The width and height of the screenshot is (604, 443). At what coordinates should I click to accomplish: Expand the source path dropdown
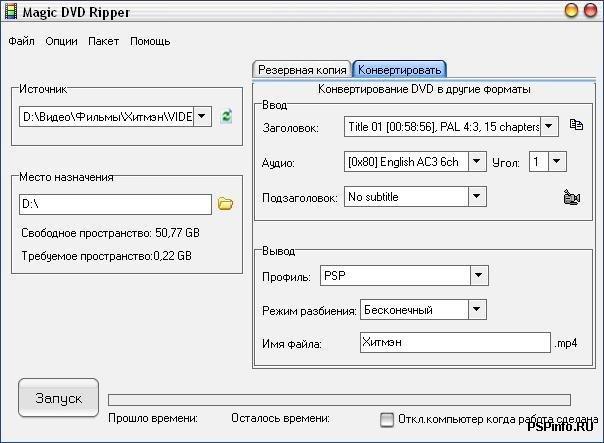[x=202, y=117]
